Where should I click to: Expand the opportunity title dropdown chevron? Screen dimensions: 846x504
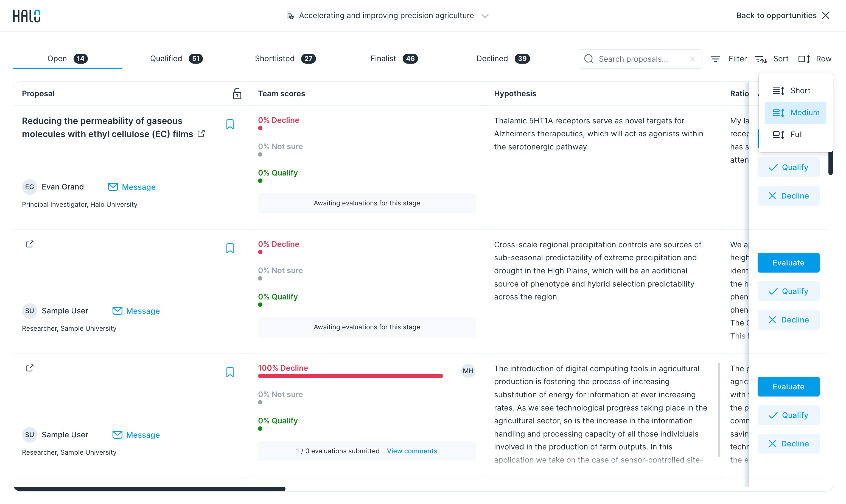coord(485,16)
